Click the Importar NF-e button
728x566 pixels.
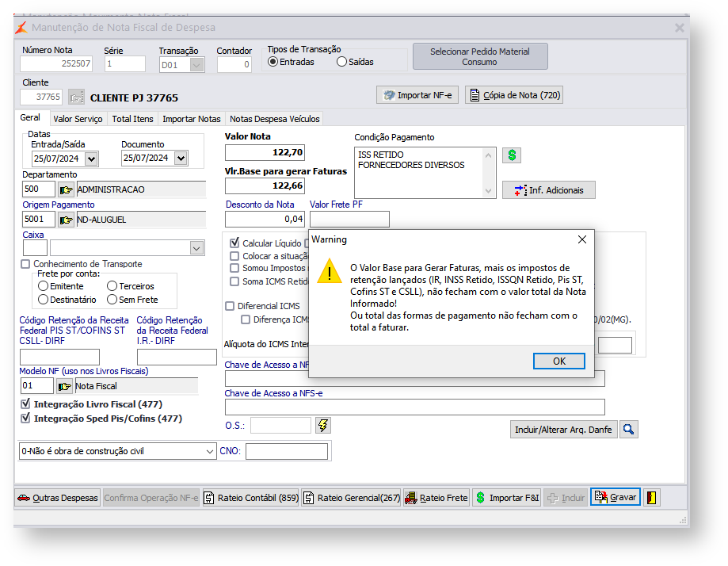(x=417, y=95)
